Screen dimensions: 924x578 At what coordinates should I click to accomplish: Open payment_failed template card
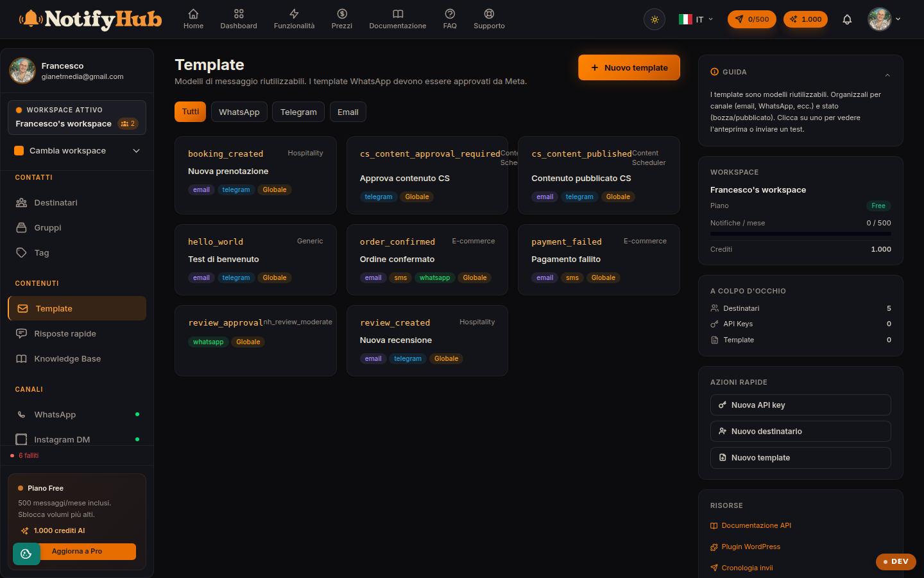pos(599,259)
